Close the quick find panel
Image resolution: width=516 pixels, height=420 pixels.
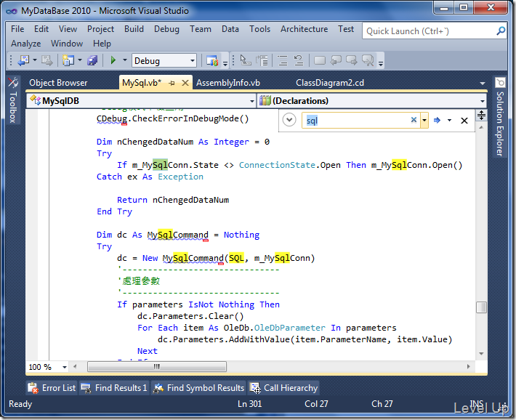point(464,121)
